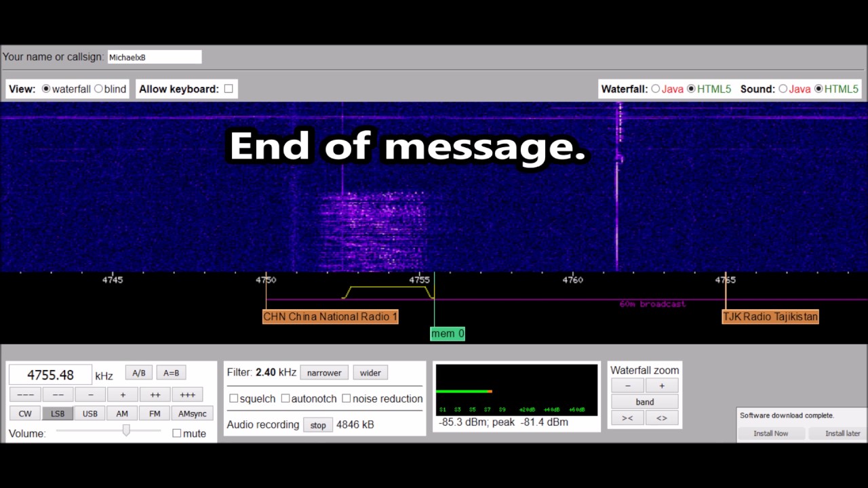The width and height of the screenshot is (868, 488).
Task: Zoom out waterfall with the minus button
Action: [x=627, y=386]
